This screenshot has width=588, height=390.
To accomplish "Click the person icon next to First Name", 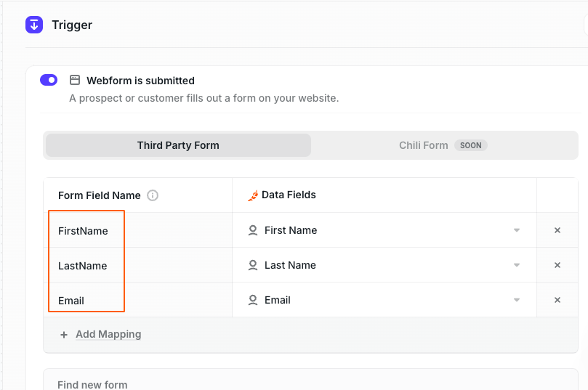I will (x=253, y=230).
